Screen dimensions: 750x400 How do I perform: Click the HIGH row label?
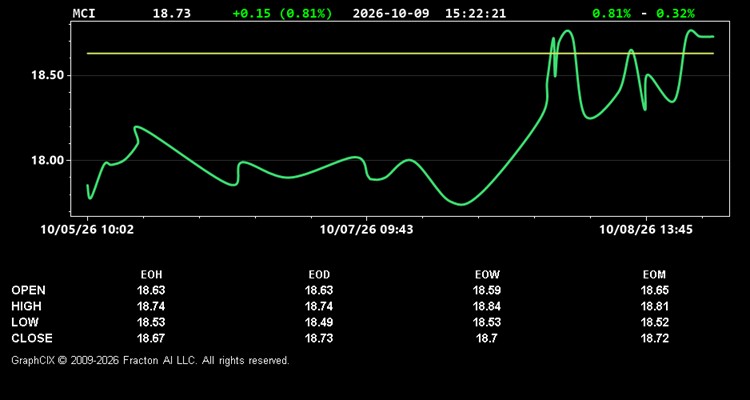[26, 306]
